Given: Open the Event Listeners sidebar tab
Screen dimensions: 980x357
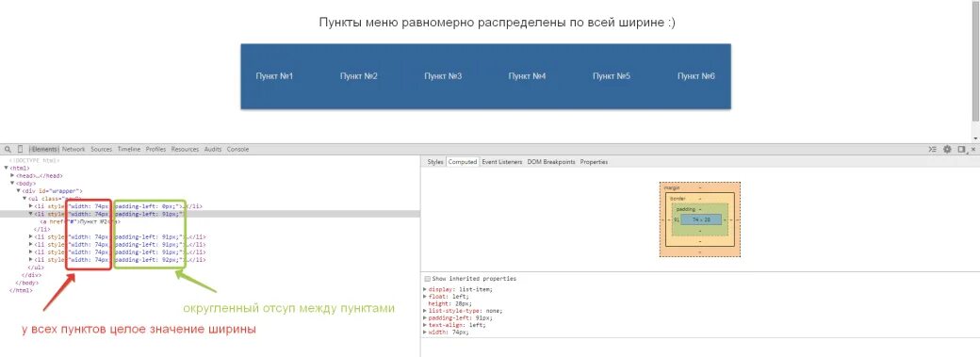Looking at the screenshot, I should (x=502, y=162).
